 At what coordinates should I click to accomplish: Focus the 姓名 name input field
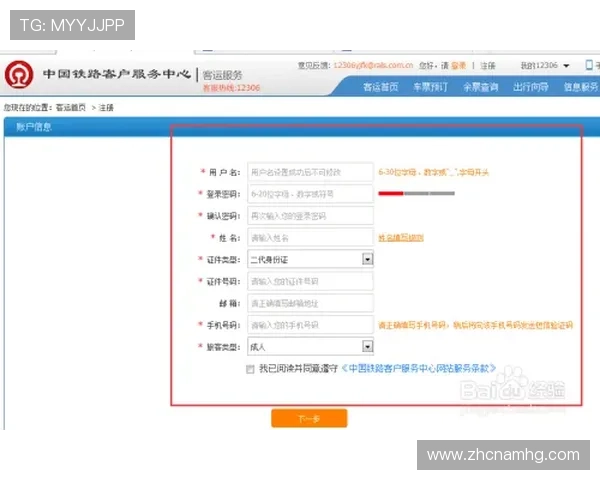coord(310,238)
